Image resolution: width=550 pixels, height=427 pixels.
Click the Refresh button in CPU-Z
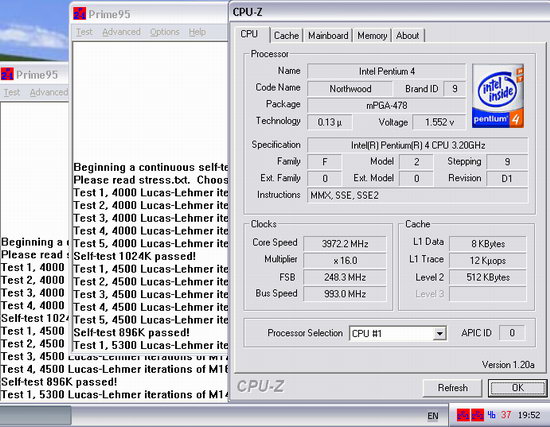452,388
